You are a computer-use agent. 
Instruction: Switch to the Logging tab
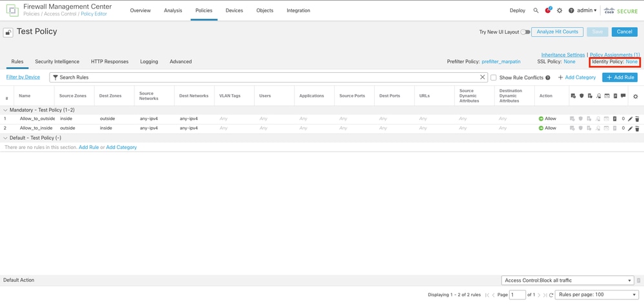click(149, 61)
